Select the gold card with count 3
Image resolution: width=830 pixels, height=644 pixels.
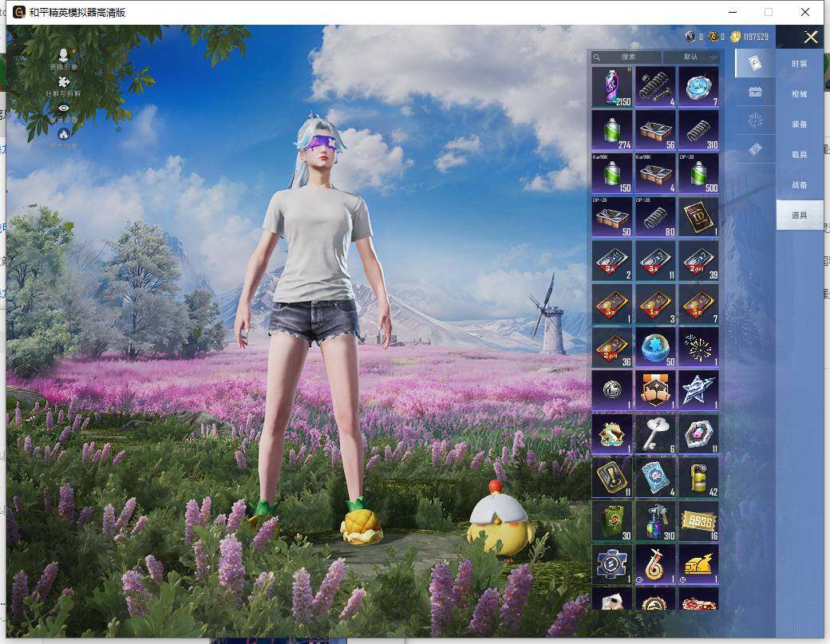click(655, 304)
